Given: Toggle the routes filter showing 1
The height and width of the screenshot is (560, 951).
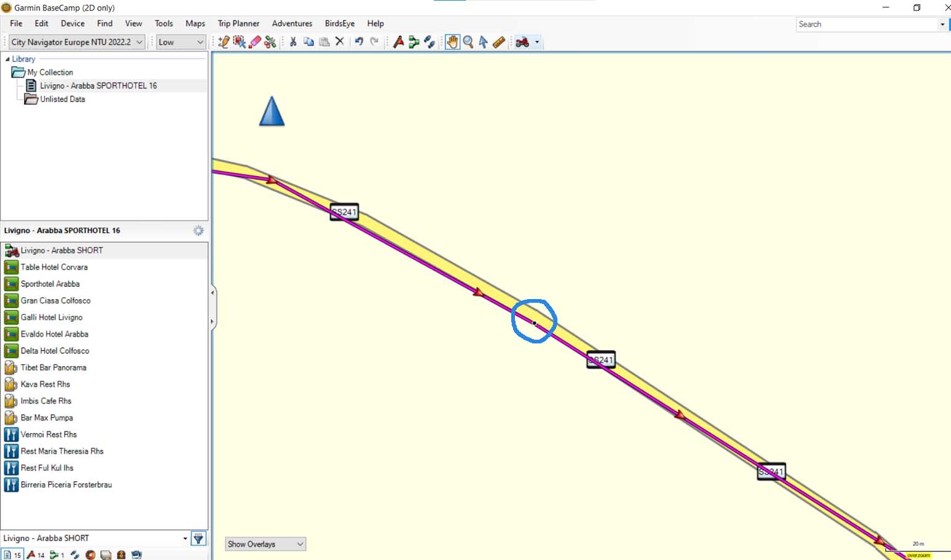Looking at the screenshot, I should pyautogui.click(x=57, y=554).
